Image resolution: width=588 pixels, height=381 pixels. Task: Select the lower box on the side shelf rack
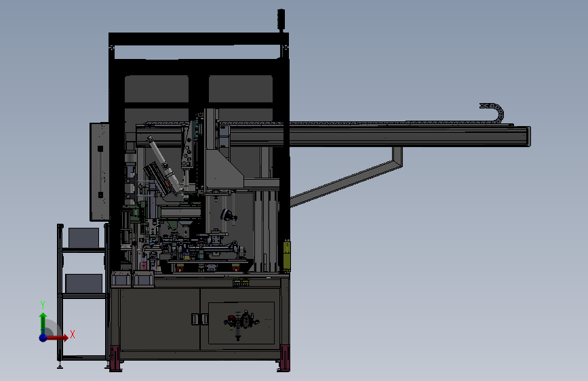pos(83,283)
